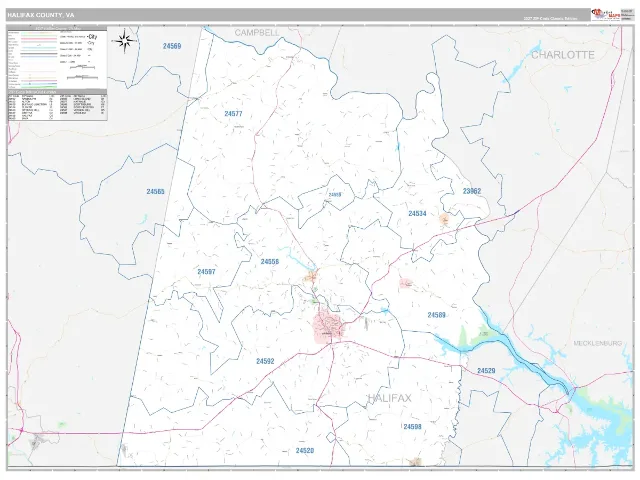Select the 24577 ZIP code label
640x480 pixels.
click(233, 114)
